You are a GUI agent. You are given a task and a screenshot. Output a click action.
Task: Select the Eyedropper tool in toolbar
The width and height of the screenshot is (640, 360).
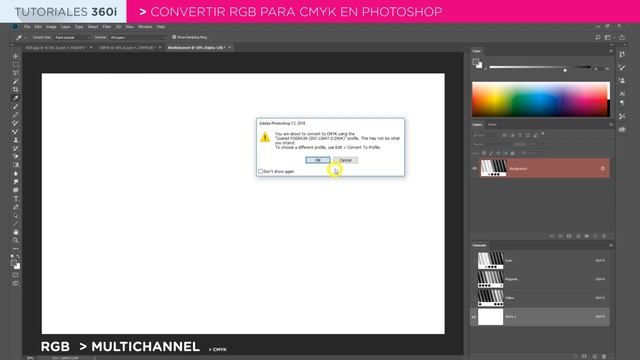[16, 98]
